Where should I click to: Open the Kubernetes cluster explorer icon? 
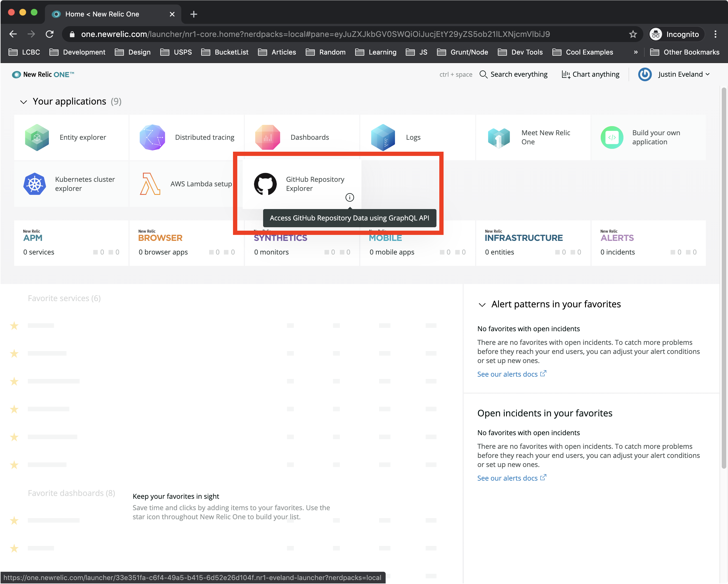pos(35,184)
